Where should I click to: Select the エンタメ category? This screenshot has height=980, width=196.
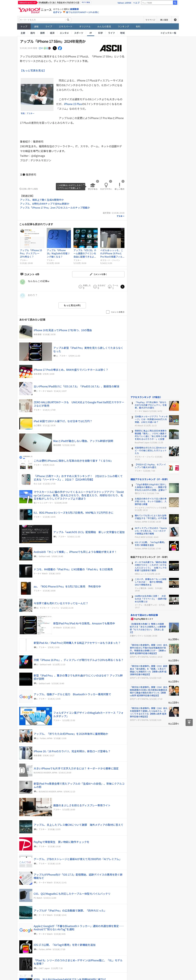click(x=64, y=33)
